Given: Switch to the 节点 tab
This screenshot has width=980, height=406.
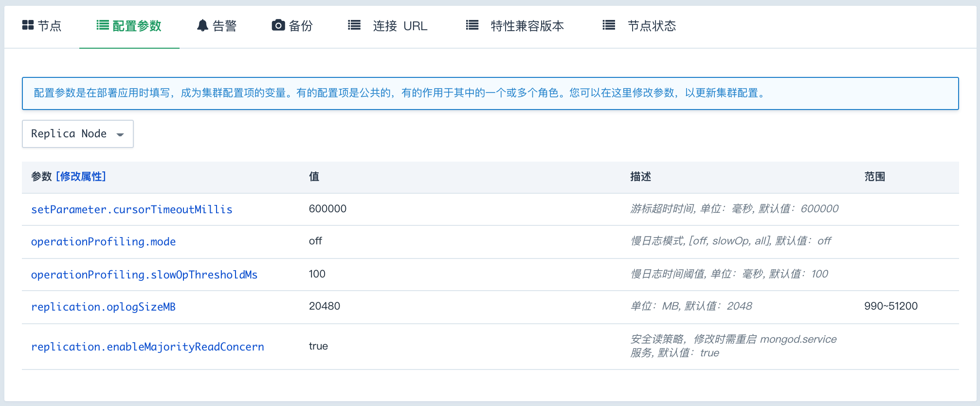Looking at the screenshot, I should point(42,26).
